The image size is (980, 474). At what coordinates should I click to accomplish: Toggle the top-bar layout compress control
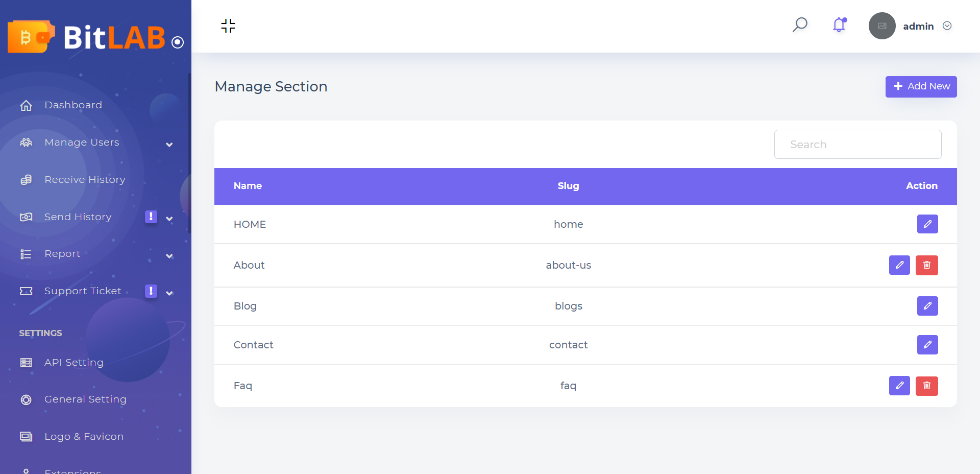[x=228, y=26]
